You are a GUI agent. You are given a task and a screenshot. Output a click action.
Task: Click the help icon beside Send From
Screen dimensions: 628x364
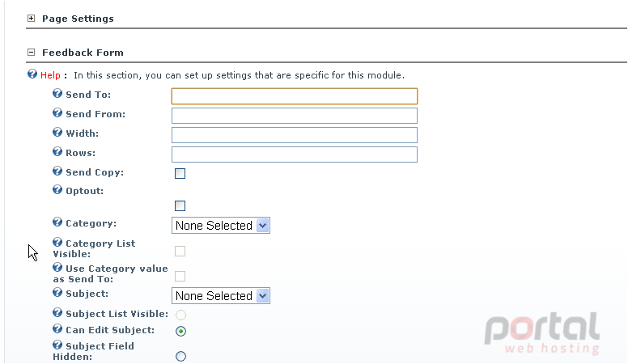57,113
